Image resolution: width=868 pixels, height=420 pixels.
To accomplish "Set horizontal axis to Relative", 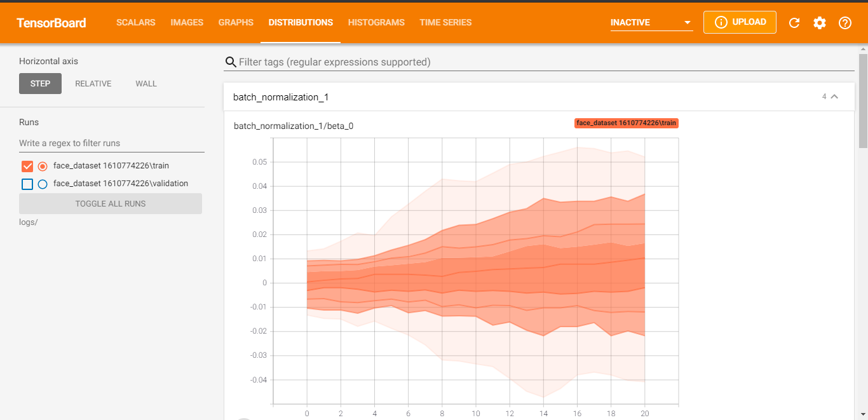I will pos(93,84).
